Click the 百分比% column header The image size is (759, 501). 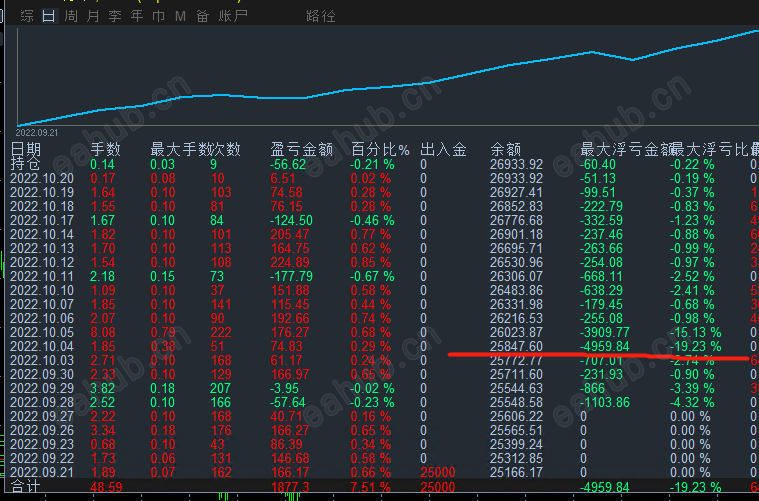(x=380, y=150)
